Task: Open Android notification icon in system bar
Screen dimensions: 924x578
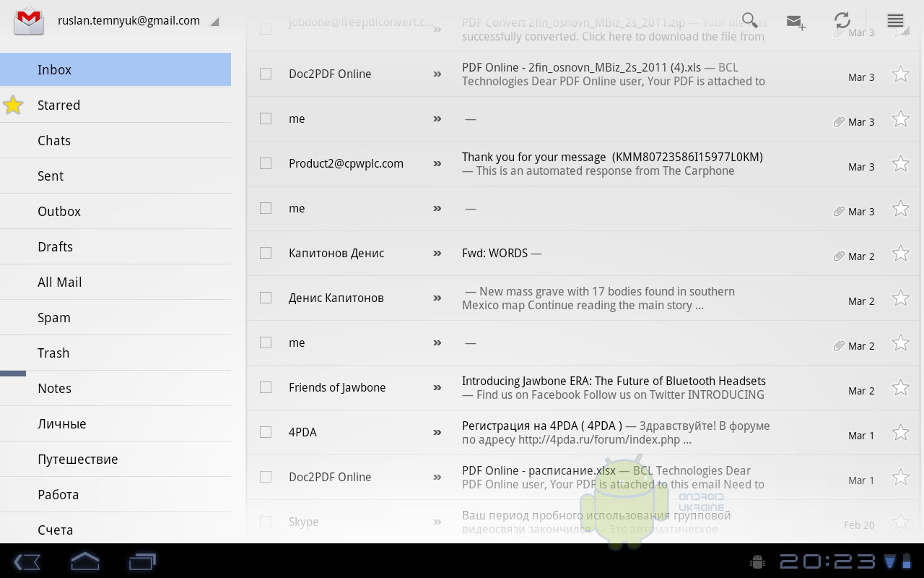Action: tap(757, 561)
